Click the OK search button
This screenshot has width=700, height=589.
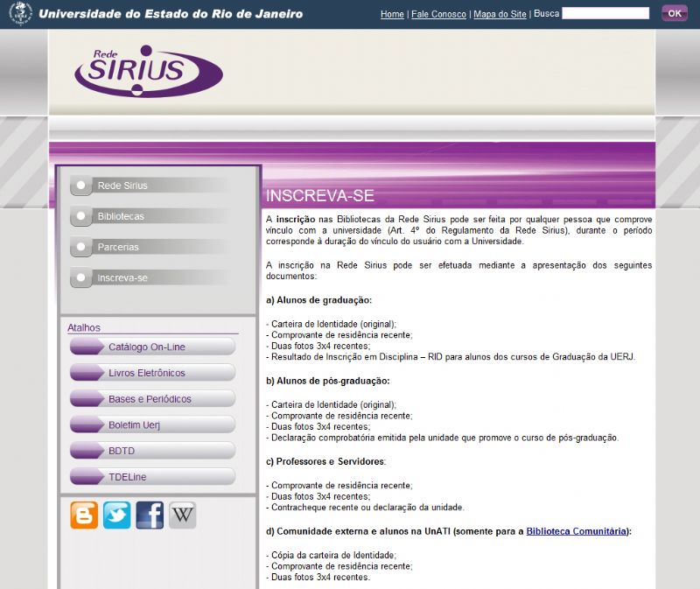click(675, 13)
